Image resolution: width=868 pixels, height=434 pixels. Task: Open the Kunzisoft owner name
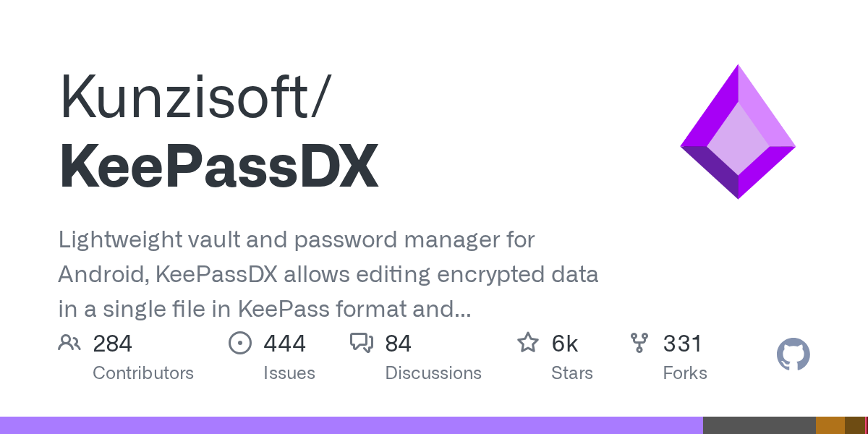188,96
